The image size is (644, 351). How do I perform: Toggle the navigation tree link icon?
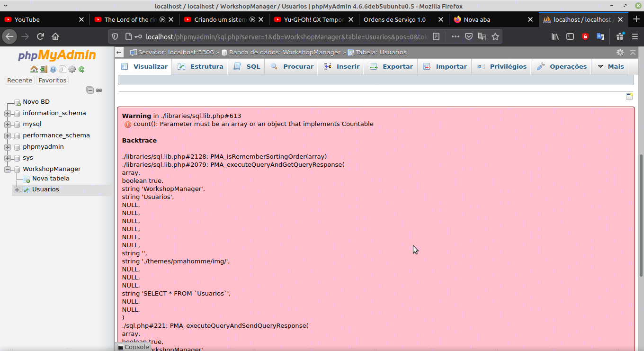(99, 90)
